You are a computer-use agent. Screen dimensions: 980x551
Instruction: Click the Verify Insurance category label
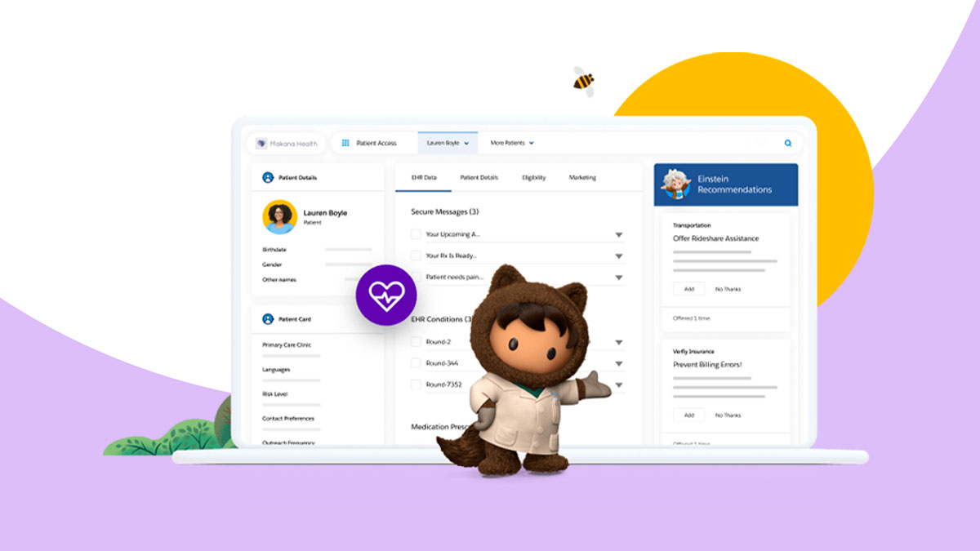(693, 351)
